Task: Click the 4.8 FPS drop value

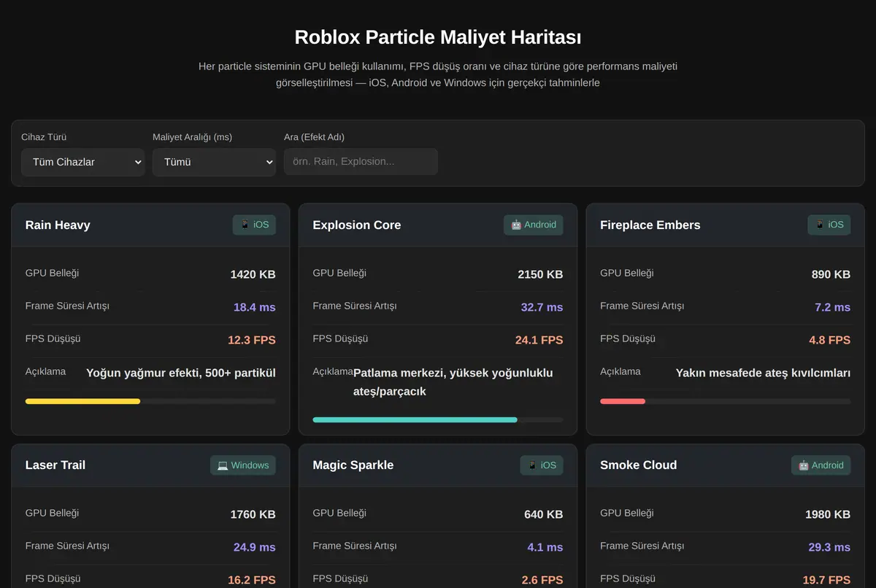Action: (830, 340)
